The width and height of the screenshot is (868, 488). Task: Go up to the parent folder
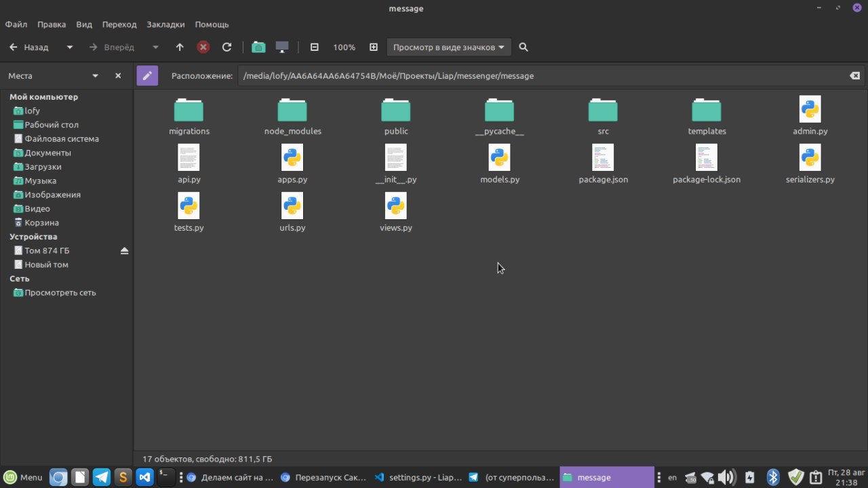180,48
